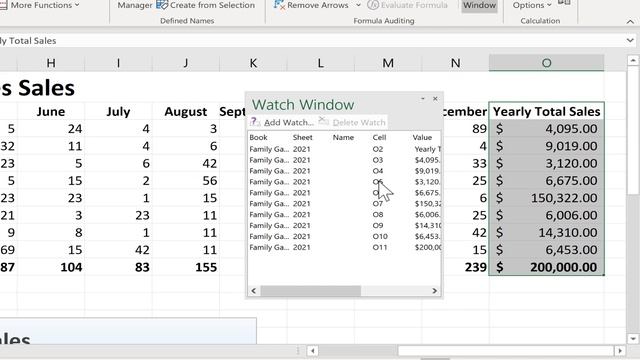Sort by Book column header

click(258, 138)
